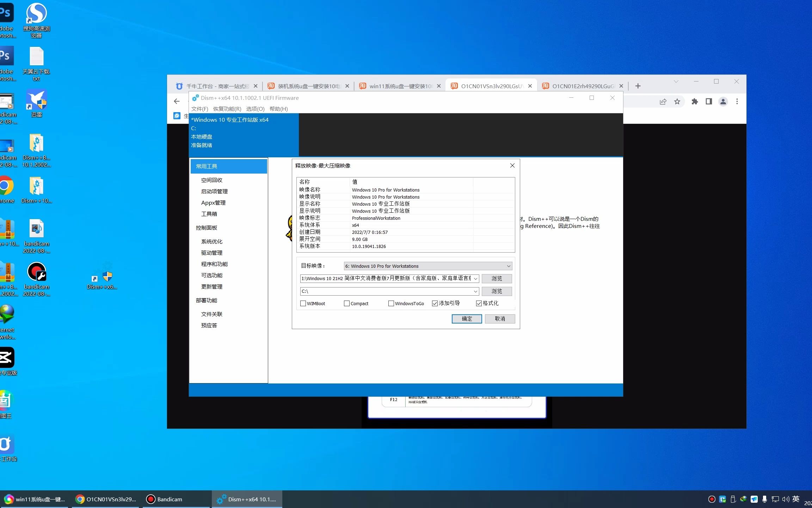Open 更新管理 icon in sidebar
Viewport: 812px width, 508px height.
click(x=212, y=287)
